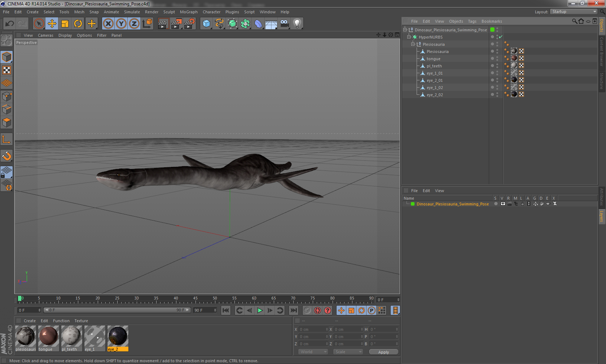Play the animation forward
This screenshot has width=606, height=364.
pos(260,310)
